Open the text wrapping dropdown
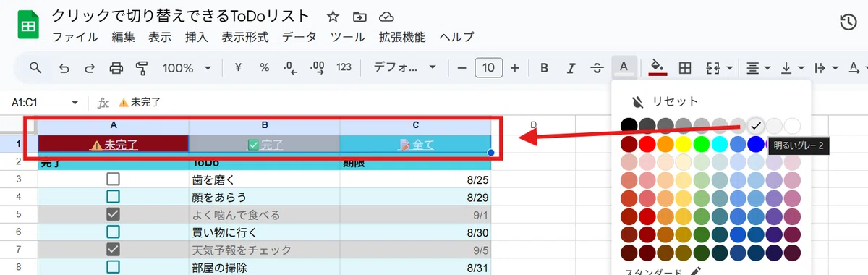 pos(827,68)
